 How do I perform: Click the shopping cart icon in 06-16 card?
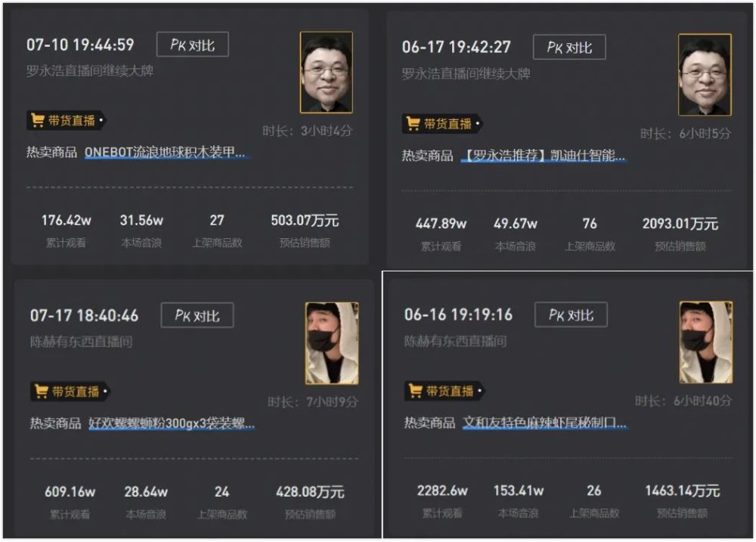[415, 390]
